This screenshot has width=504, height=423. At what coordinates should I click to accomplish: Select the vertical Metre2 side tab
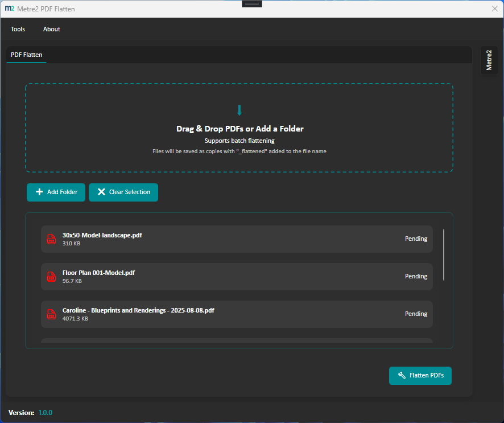(x=489, y=60)
